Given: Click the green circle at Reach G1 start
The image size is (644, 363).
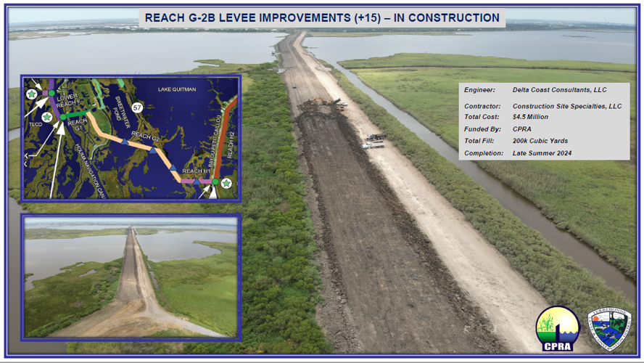Looking at the screenshot, I should (x=63, y=116).
